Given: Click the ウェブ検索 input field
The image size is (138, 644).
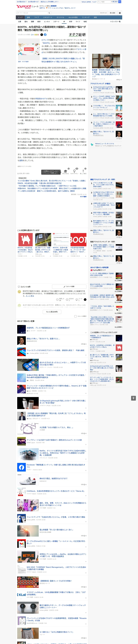Looking at the screenshot, I should [x=104, y=2].
